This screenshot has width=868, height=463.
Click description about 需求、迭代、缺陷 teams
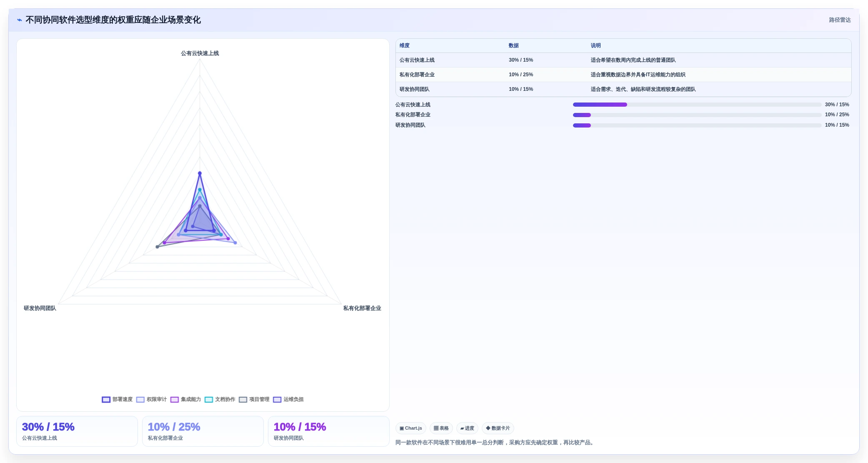643,89
